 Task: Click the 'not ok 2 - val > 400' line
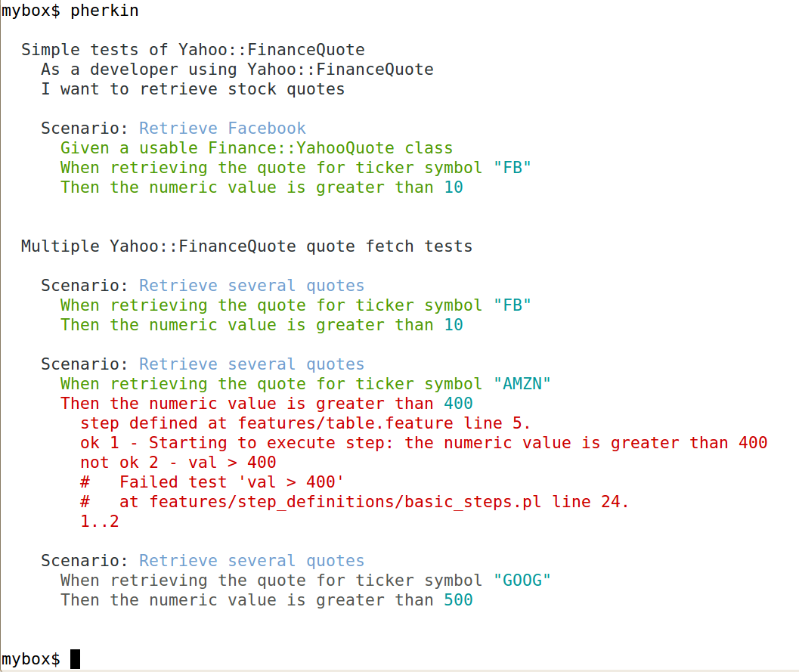[x=178, y=463]
